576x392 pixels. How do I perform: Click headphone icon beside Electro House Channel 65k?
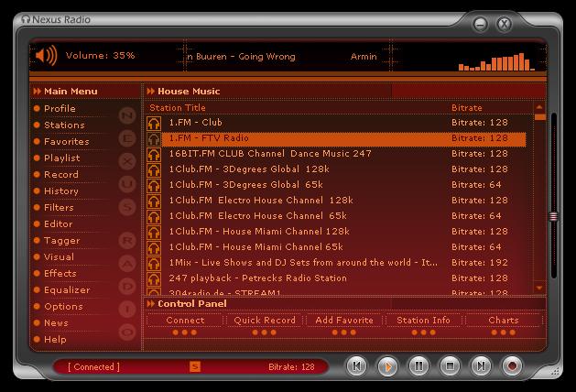coord(154,216)
